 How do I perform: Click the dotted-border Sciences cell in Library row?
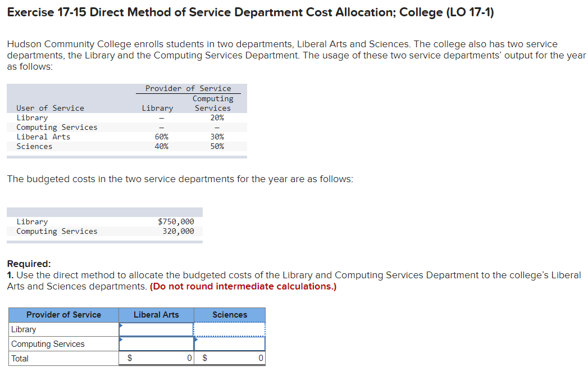tap(229, 329)
